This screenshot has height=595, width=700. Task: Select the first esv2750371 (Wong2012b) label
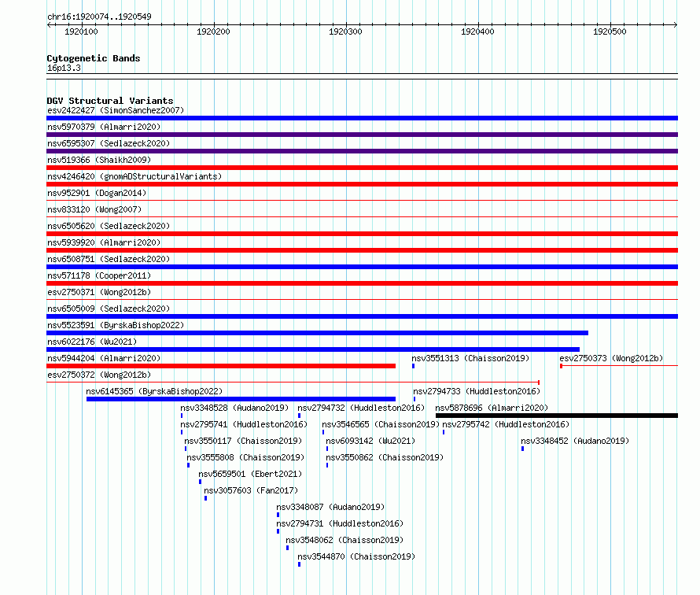click(99, 292)
